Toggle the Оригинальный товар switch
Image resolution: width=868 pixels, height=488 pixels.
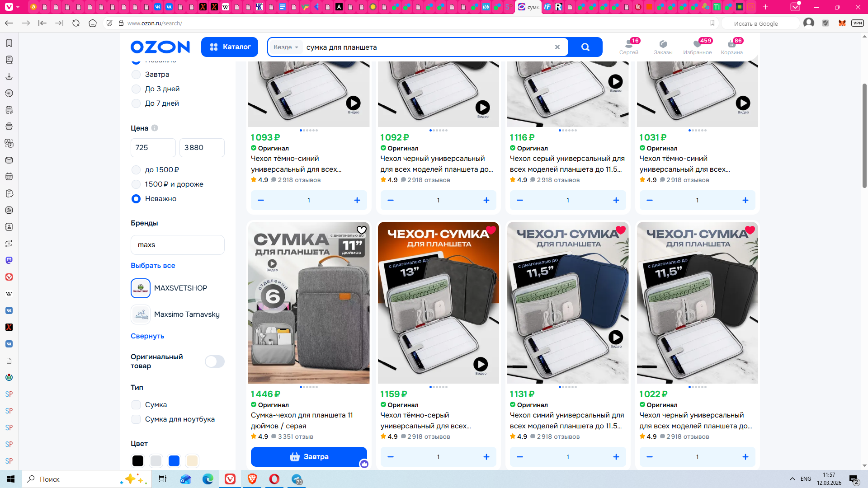click(214, 361)
